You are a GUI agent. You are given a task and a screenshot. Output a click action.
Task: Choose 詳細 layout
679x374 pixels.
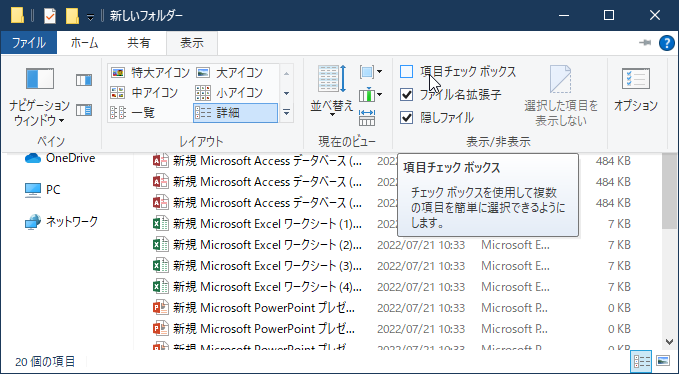click(x=235, y=113)
